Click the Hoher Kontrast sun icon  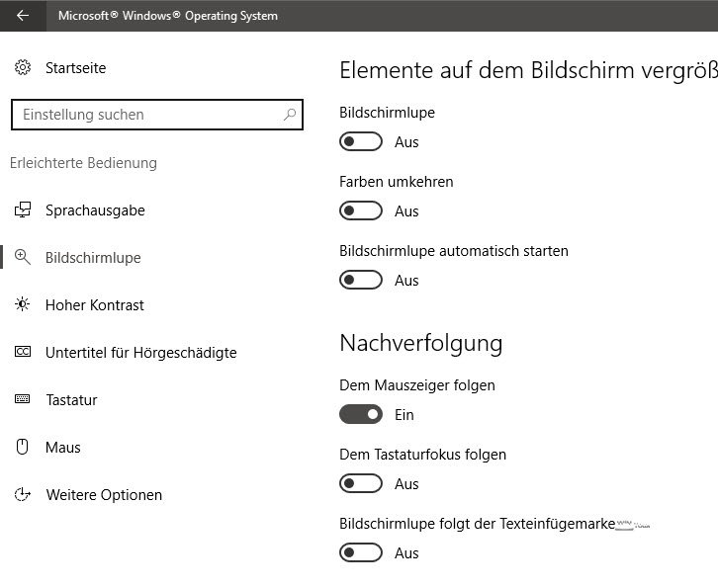pyautogui.click(x=23, y=305)
